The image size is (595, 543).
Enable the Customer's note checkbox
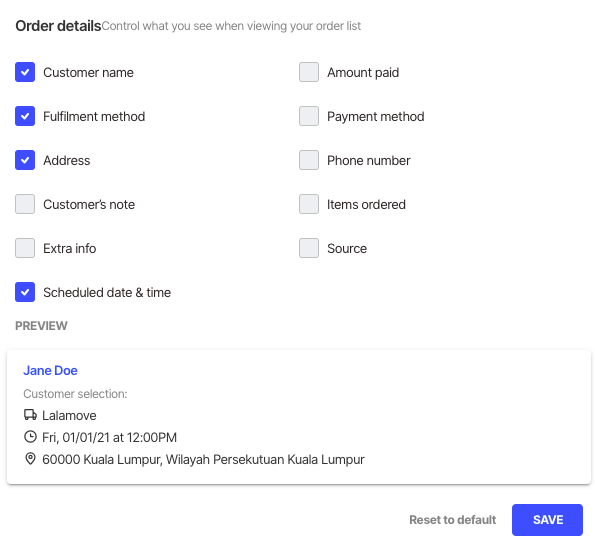pyautogui.click(x=25, y=204)
